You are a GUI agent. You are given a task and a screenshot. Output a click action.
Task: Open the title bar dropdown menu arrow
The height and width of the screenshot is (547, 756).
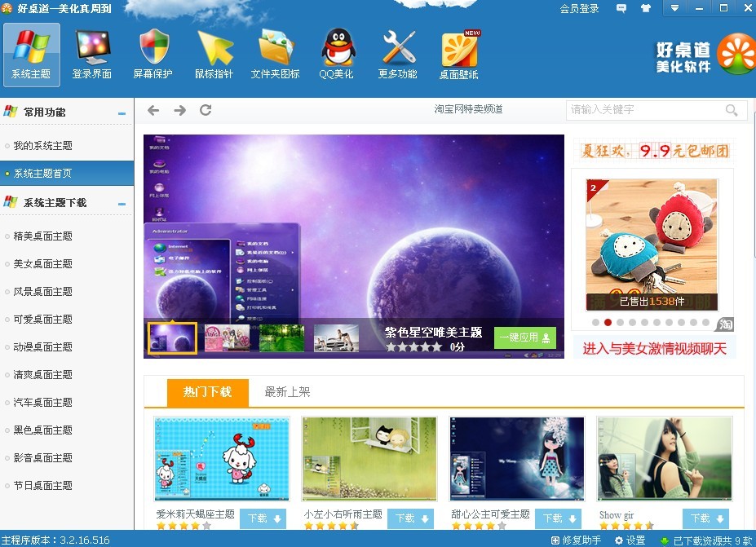point(674,8)
